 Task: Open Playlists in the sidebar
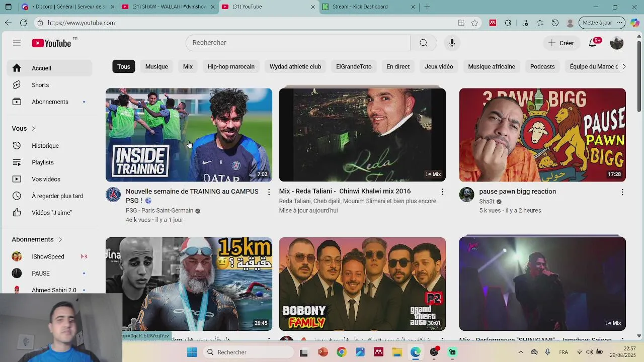point(49,162)
